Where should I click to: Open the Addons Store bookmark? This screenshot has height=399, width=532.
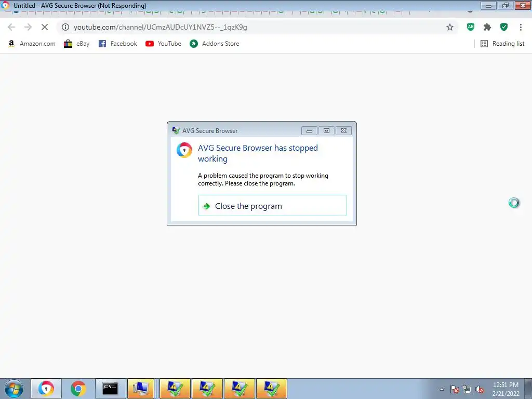click(x=215, y=44)
